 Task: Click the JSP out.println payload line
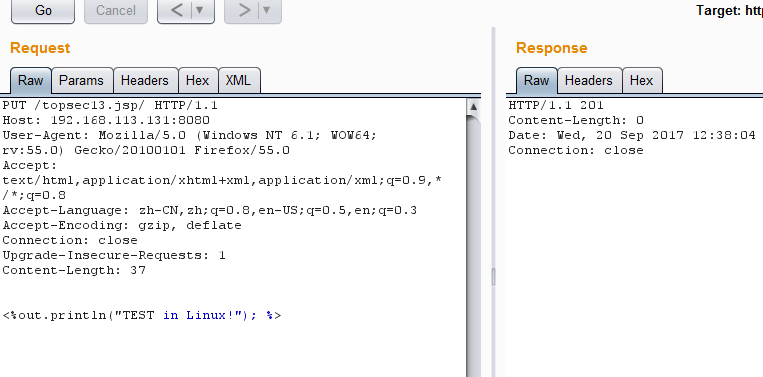tap(142, 315)
